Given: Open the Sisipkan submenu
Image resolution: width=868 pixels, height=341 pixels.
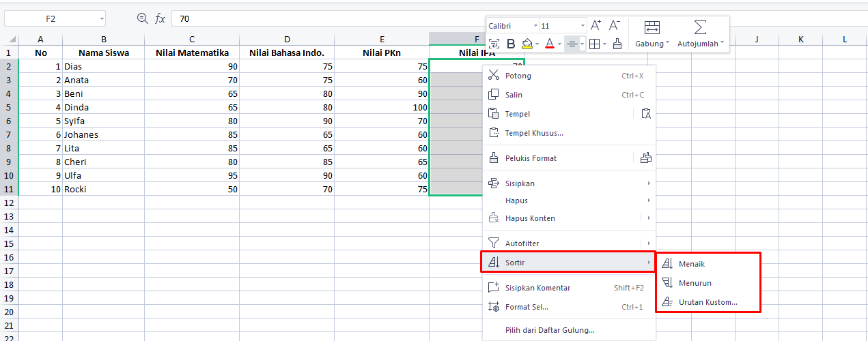Looking at the screenshot, I should pyautogui.click(x=568, y=183).
